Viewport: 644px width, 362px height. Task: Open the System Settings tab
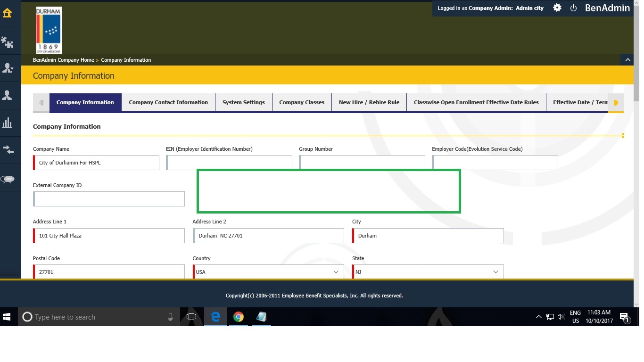click(x=243, y=102)
